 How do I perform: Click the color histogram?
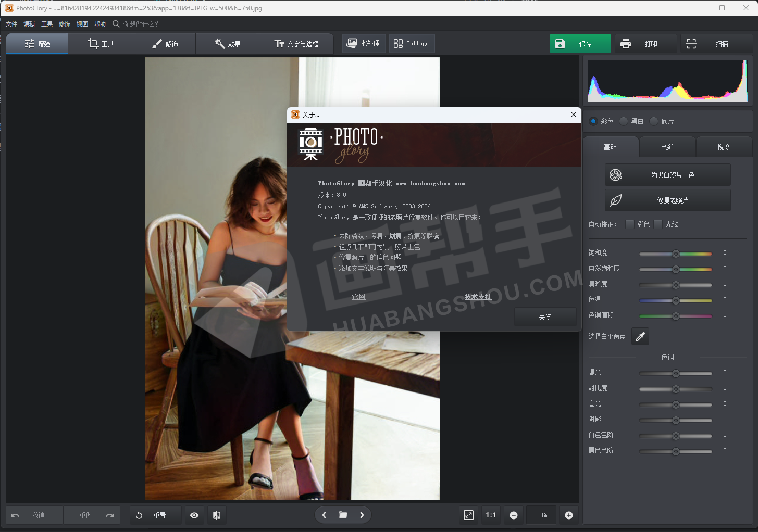pos(667,80)
